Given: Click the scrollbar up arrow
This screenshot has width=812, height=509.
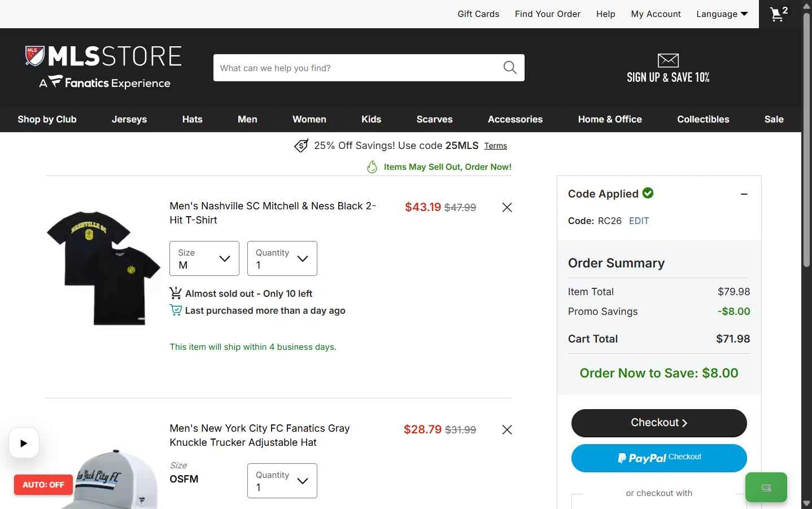Looking at the screenshot, I should pyautogui.click(x=806, y=6).
